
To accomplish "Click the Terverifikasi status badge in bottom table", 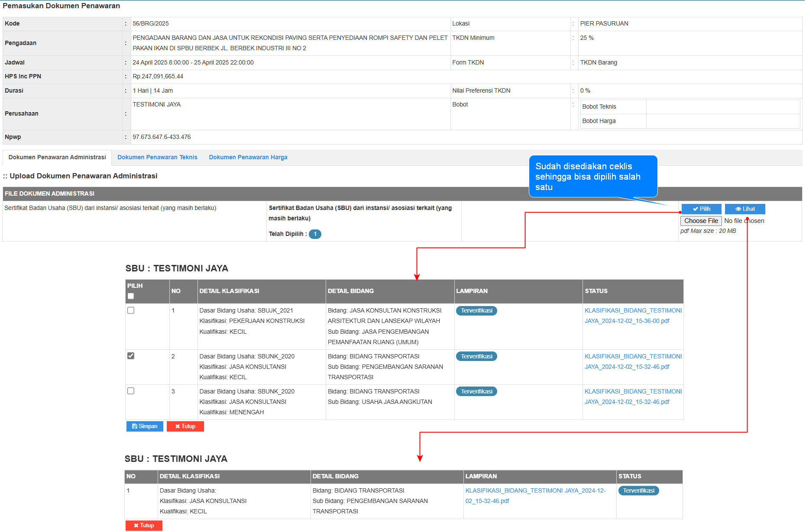I will tap(638, 491).
